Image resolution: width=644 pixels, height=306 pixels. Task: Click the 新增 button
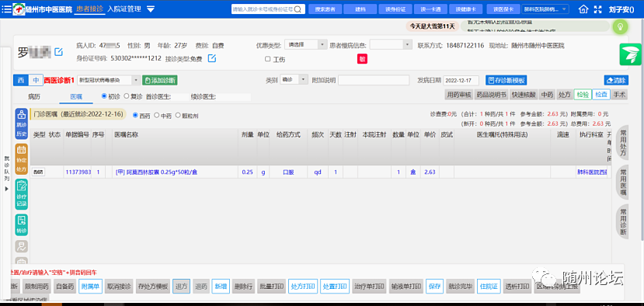221,287
